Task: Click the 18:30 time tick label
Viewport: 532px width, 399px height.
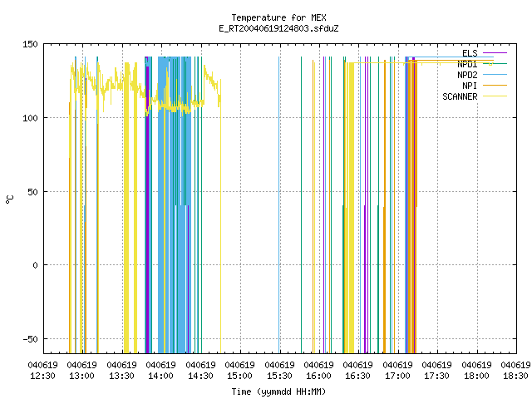Action: tap(515, 376)
